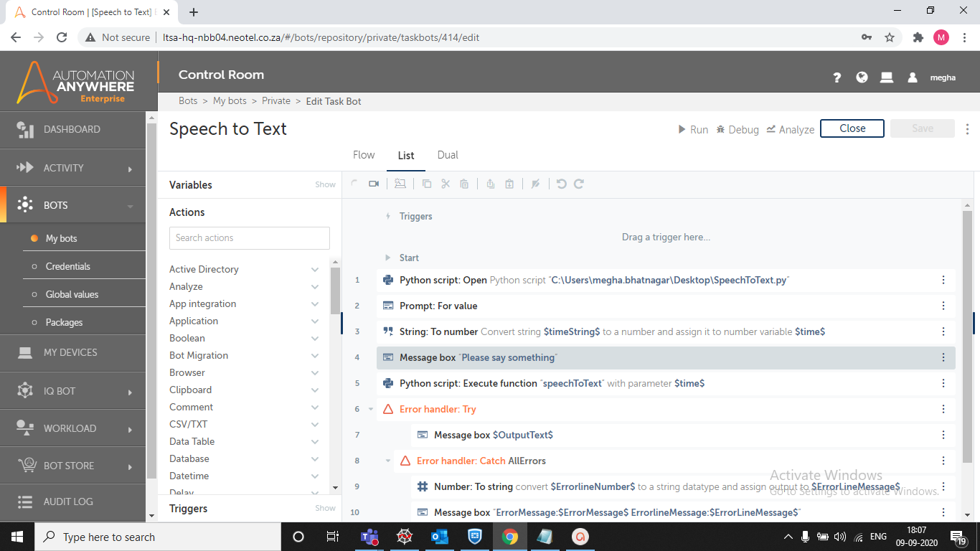
Task: Switch to the Flow view tab
Action: pyautogui.click(x=364, y=155)
